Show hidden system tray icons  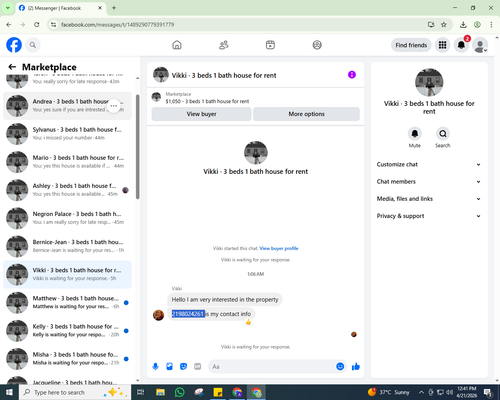coord(421,392)
